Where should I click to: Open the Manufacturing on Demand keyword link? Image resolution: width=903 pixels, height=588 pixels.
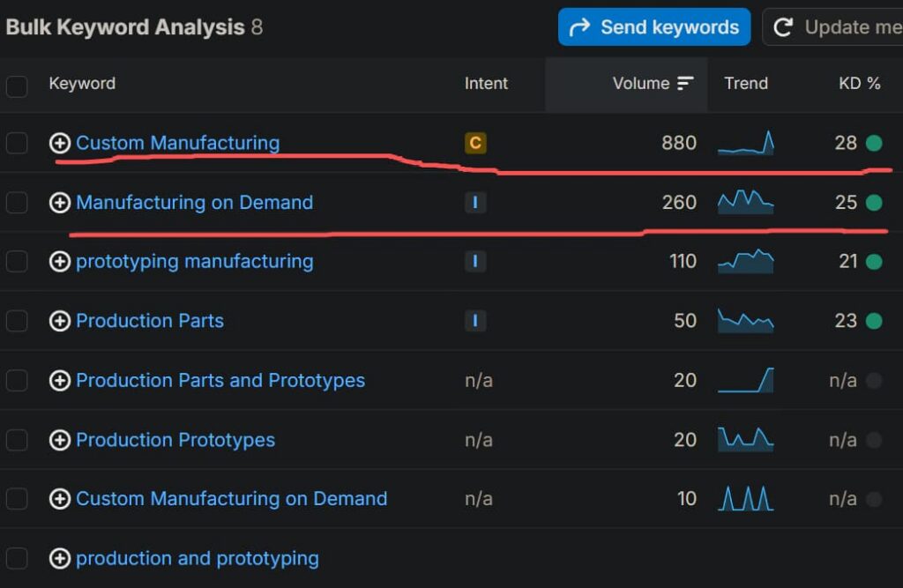coord(195,202)
